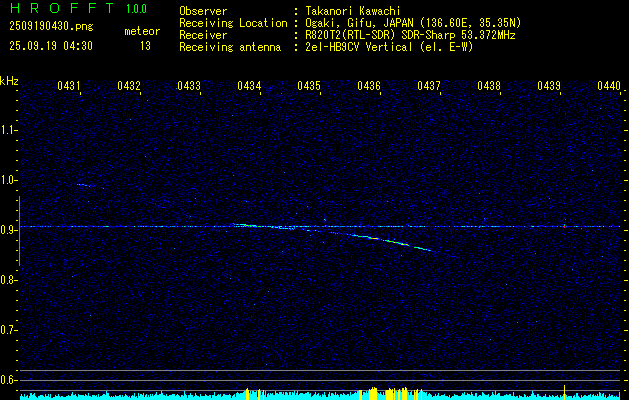This screenshot has width=629, height=400.
Task: Click the 0436 time tick label
Action: tap(369, 87)
